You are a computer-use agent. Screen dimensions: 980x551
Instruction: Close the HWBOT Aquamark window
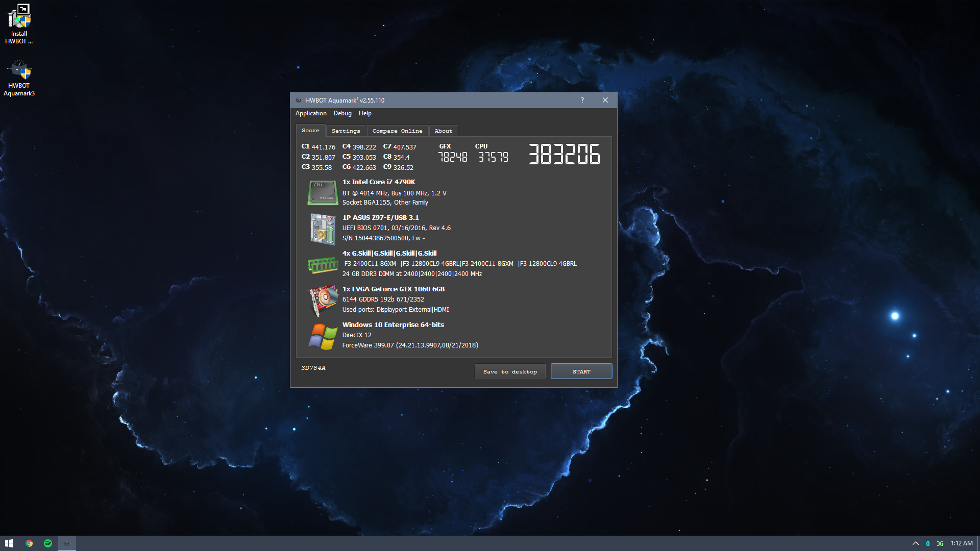[x=605, y=100]
